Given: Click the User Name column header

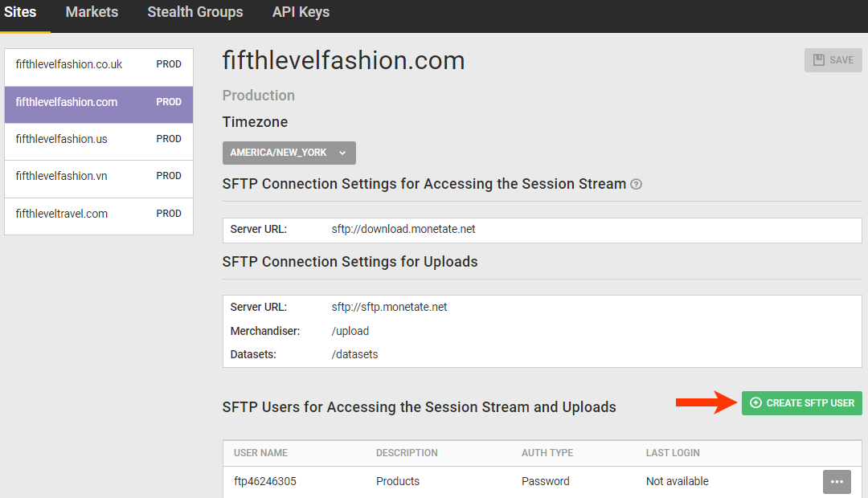Looking at the screenshot, I should coord(260,453).
